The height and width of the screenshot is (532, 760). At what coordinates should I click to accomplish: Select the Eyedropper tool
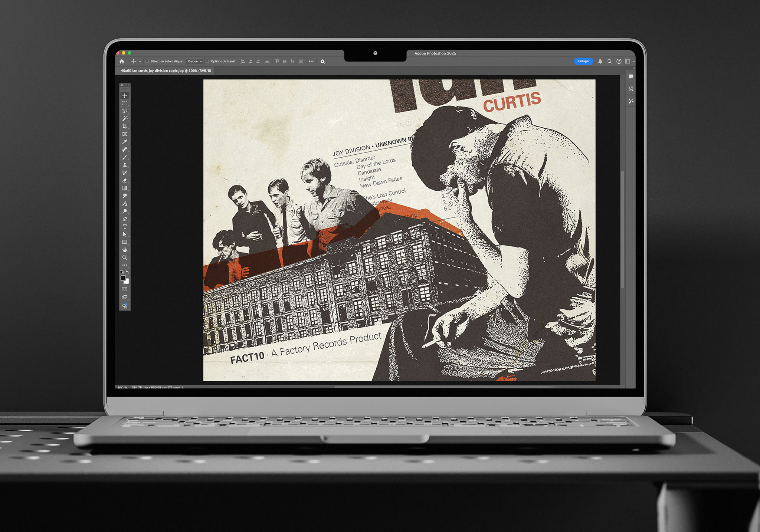125,142
